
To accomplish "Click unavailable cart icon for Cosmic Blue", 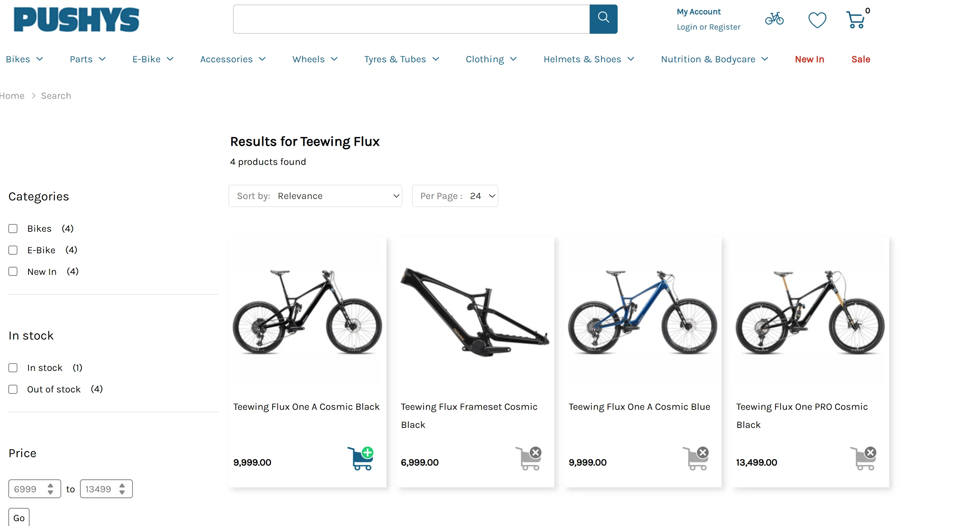I will coord(696,458).
